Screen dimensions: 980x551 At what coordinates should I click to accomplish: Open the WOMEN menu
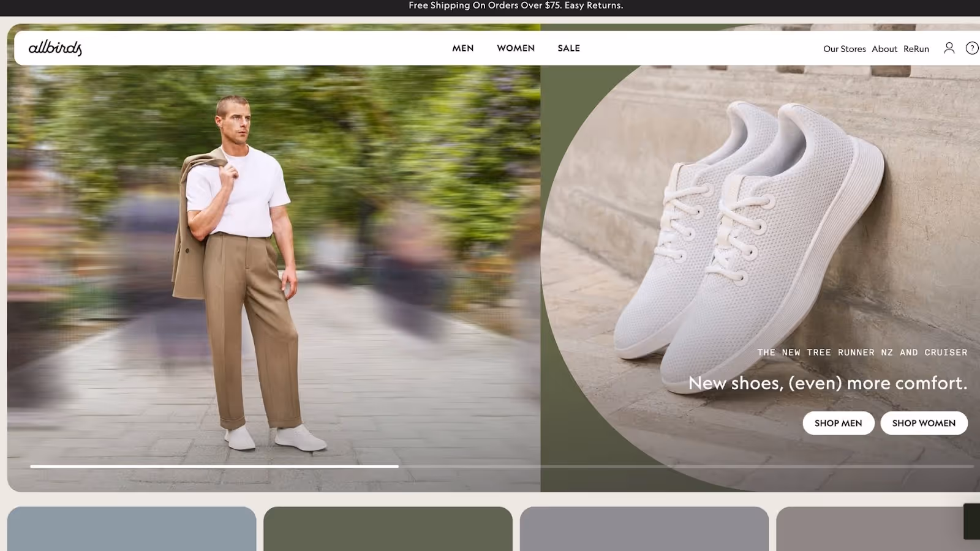[516, 48]
